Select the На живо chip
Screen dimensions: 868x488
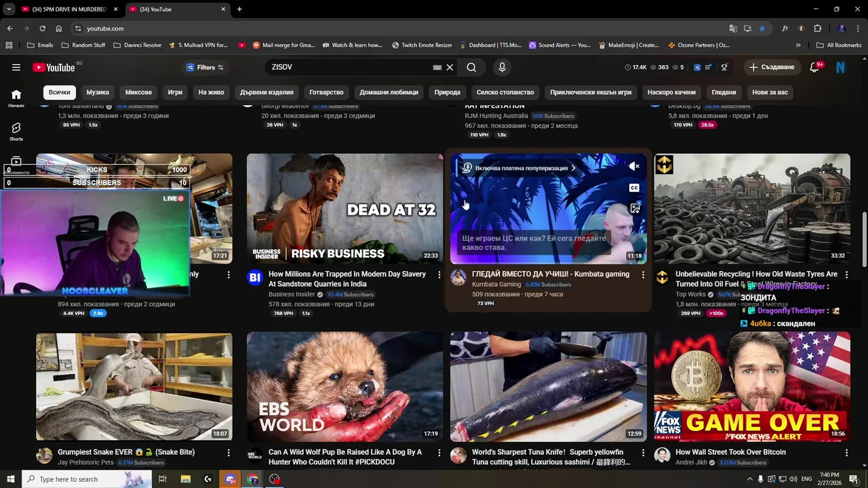(x=211, y=92)
